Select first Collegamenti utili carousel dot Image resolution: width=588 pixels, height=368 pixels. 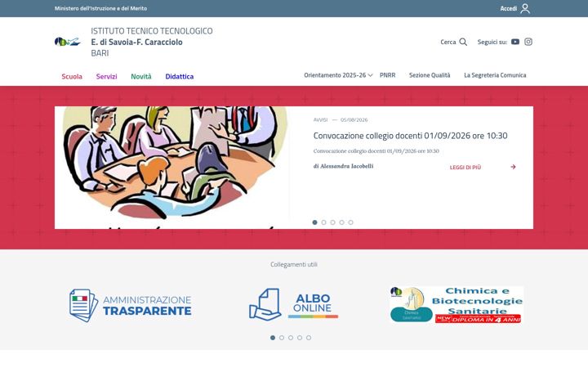tap(273, 338)
